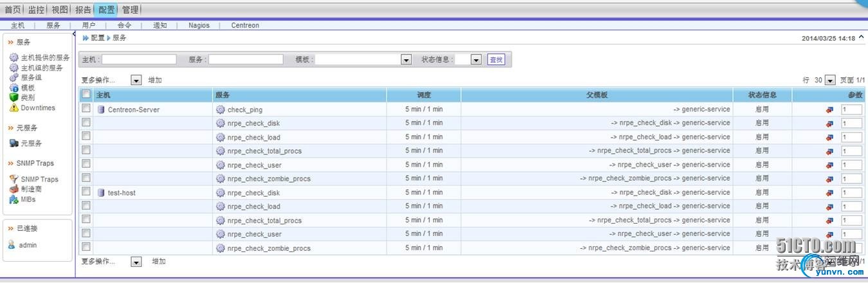The image size is (868, 283).
Task: Open the 配置 top menu
Action: 107,10
